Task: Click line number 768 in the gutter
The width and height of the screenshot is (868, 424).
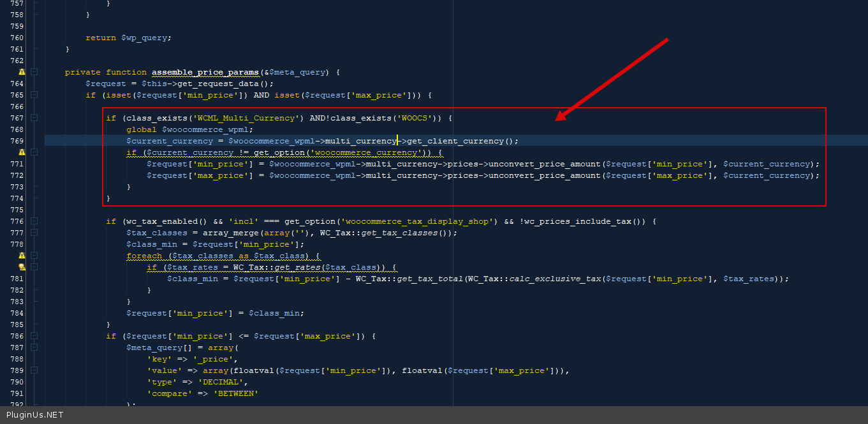Action: pos(17,129)
